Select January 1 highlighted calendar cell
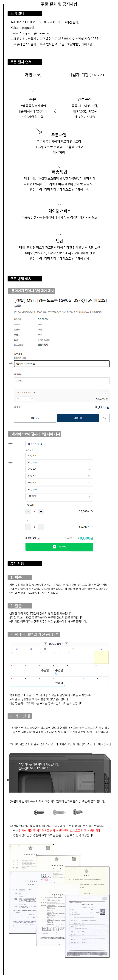The width and height of the screenshot is (118, 980). pos(101,657)
